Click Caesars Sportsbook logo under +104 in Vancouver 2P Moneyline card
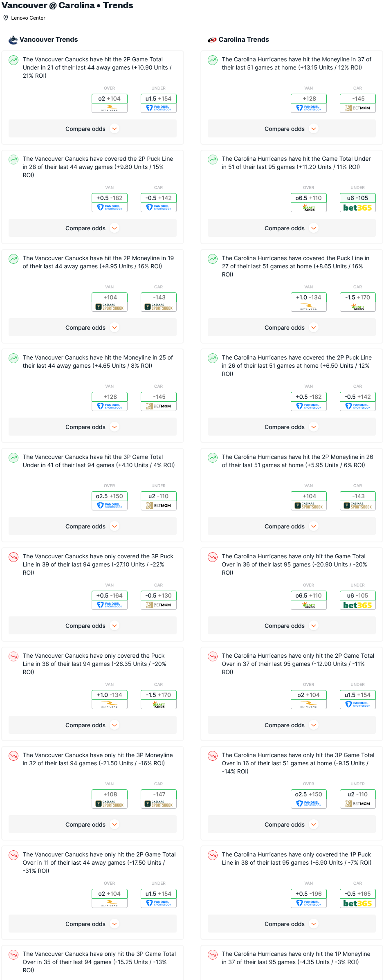 click(x=110, y=307)
